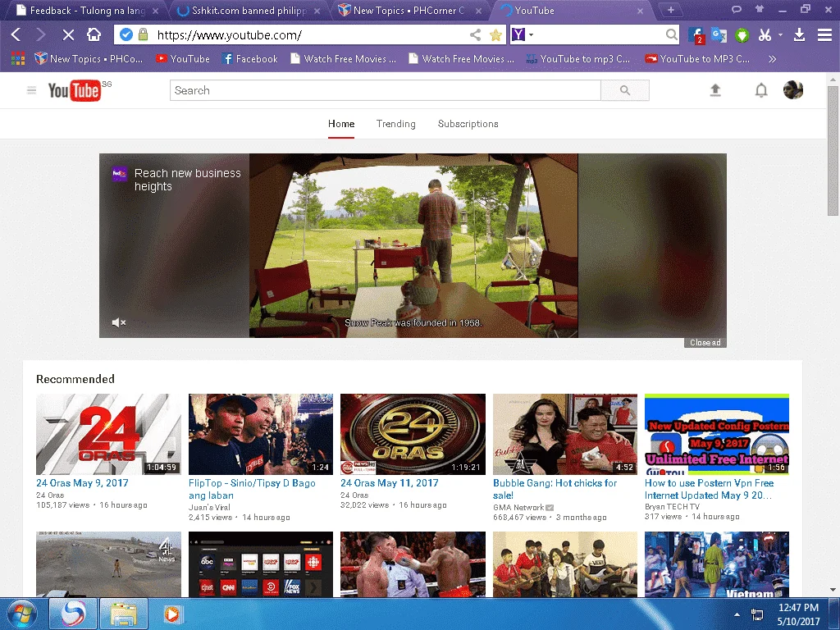The image size is (840, 630).
Task: Click Bryan TECH TV channel name
Action: [672, 507]
